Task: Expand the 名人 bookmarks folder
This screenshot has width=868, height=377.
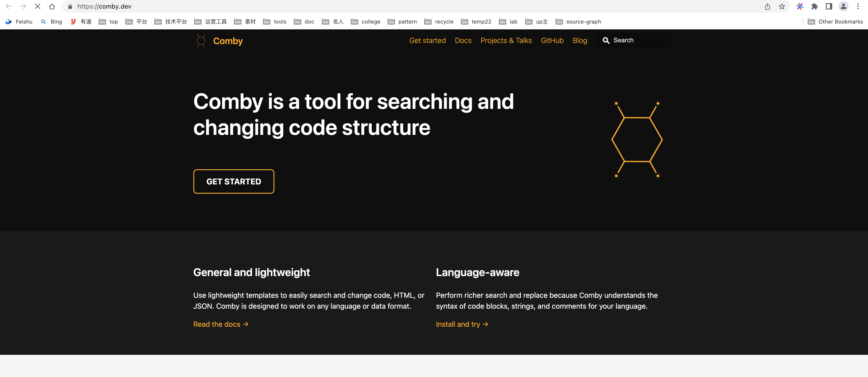Action: (333, 21)
